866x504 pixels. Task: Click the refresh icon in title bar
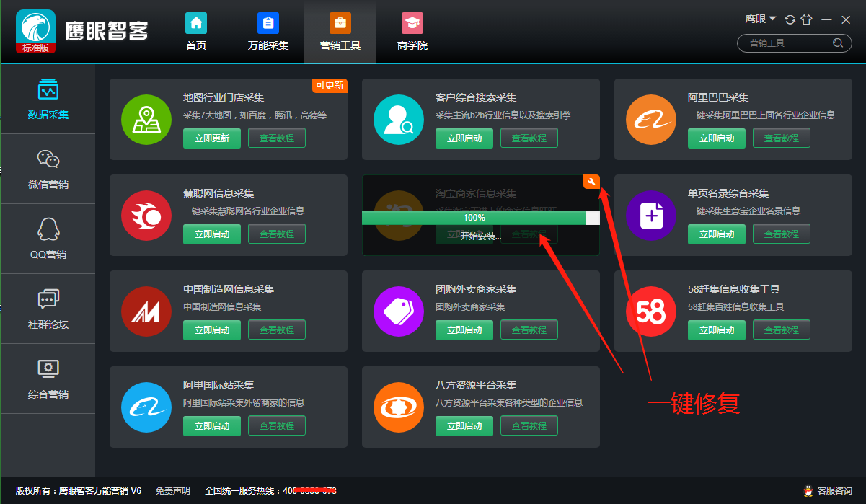[790, 19]
